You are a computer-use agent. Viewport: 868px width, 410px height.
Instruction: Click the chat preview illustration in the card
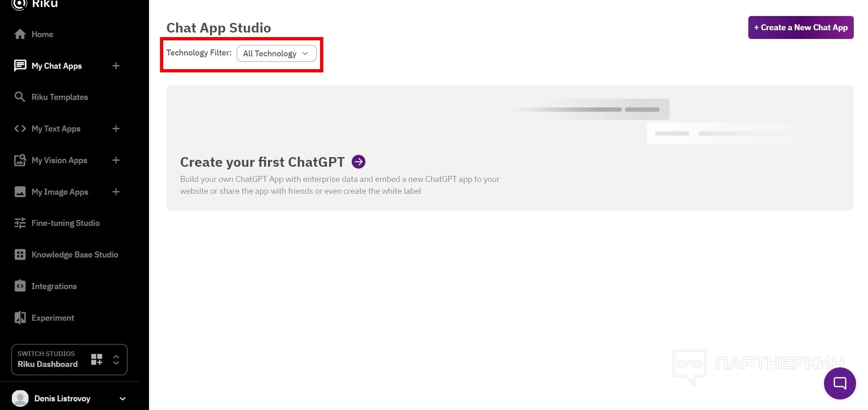(x=657, y=121)
